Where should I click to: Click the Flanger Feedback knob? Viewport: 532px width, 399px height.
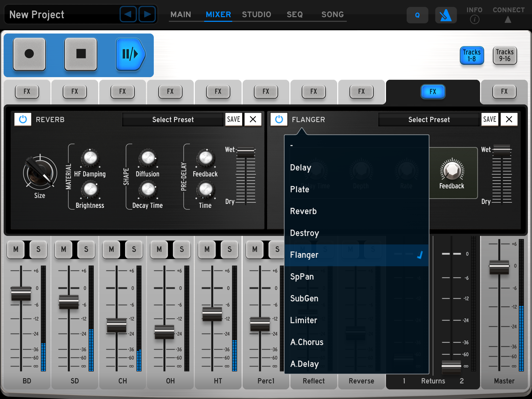452,170
